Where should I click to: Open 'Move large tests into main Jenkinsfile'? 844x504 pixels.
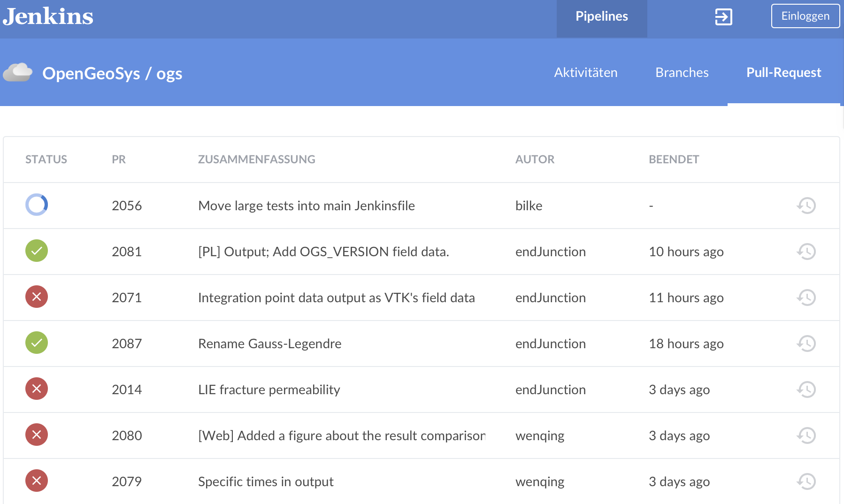pyautogui.click(x=307, y=206)
